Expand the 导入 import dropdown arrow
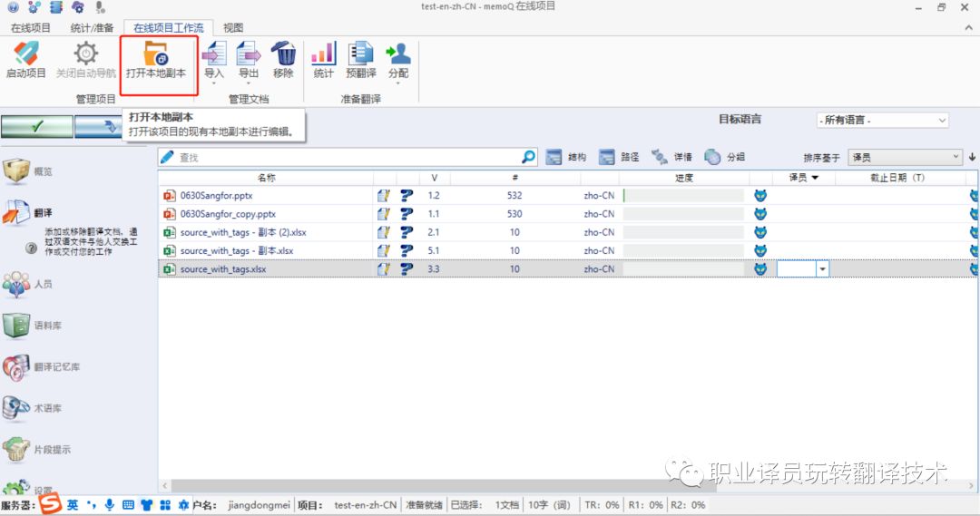Viewport: 980px width, 516px height. (214, 83)
